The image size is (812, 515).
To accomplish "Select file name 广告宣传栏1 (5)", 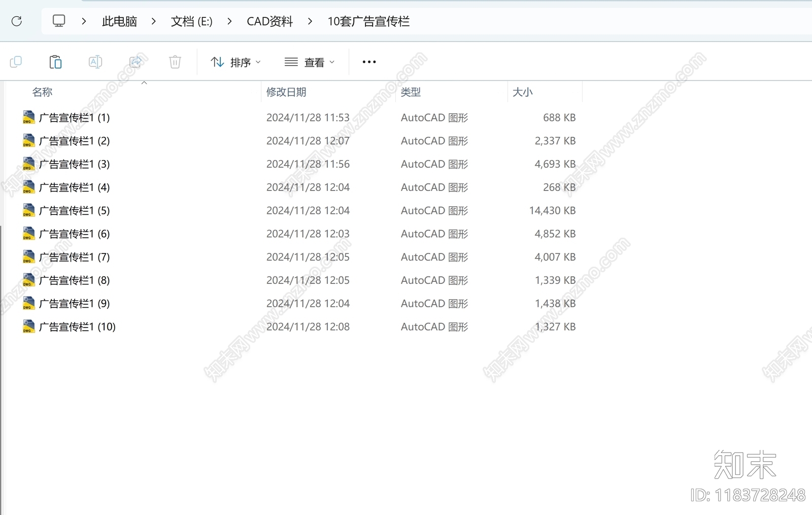I will point(75,211).
